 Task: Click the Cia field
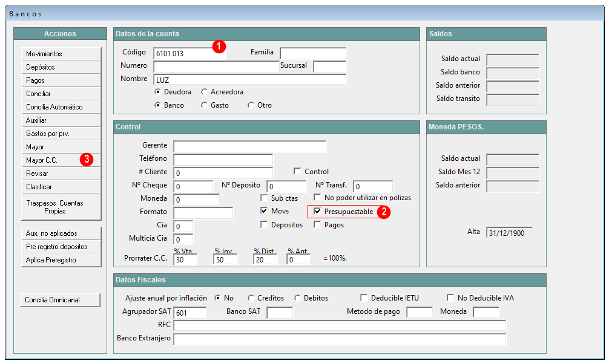pyautogui.click(x=183, y=226)
